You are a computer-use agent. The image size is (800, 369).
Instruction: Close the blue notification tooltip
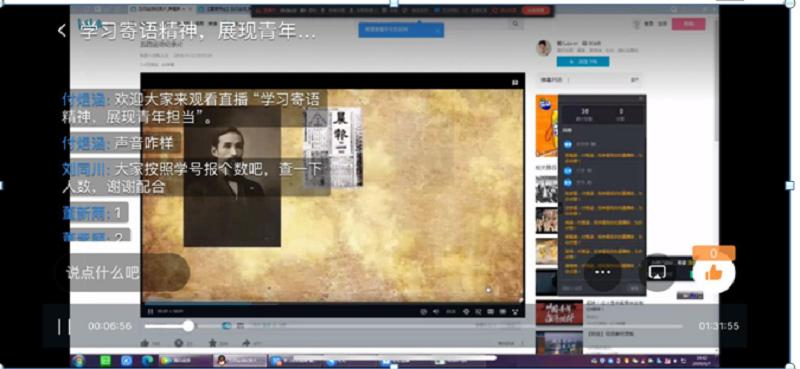click(x=437, y=31)
